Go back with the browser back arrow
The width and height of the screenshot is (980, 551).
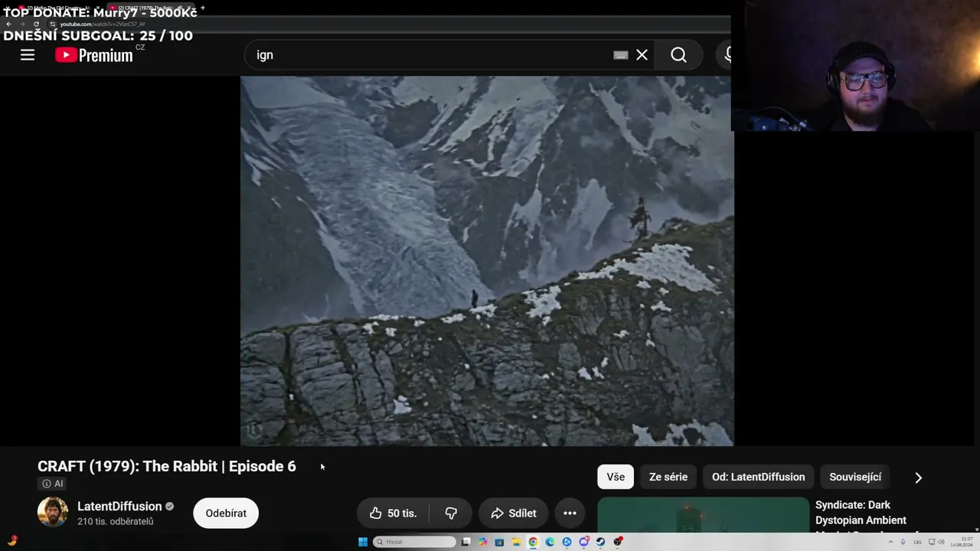(x=8, y=24)
